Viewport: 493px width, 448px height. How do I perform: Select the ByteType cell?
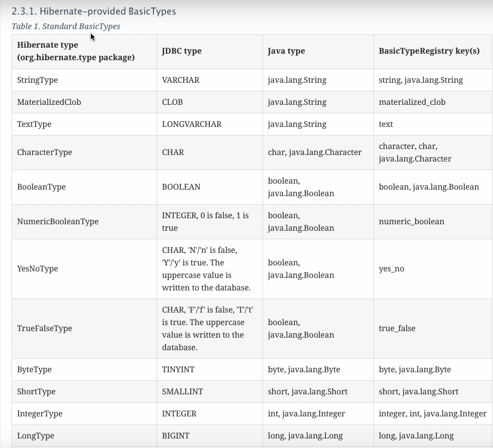84,369
